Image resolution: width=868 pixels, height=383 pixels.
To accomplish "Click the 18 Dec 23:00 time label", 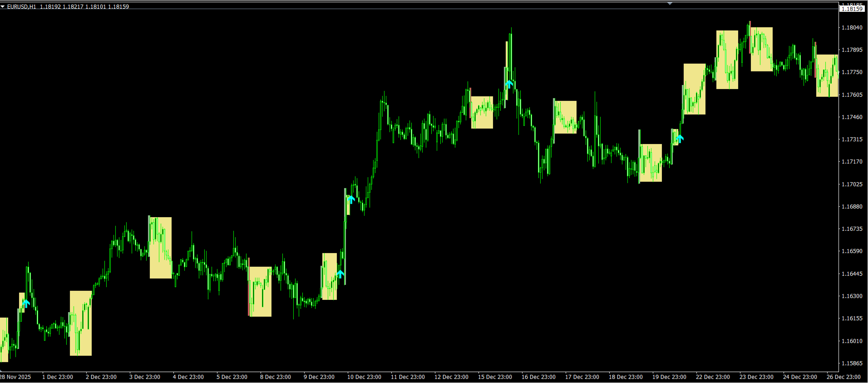I will pos(626,377).
